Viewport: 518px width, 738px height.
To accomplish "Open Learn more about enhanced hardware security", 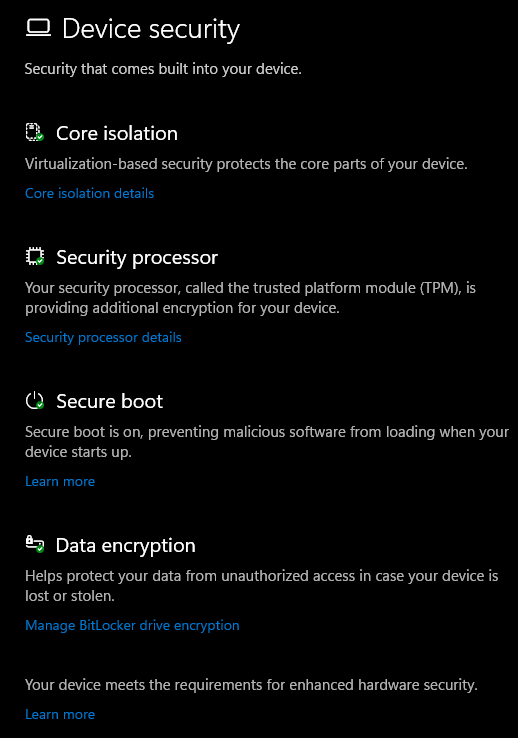I will coord(60,714).
